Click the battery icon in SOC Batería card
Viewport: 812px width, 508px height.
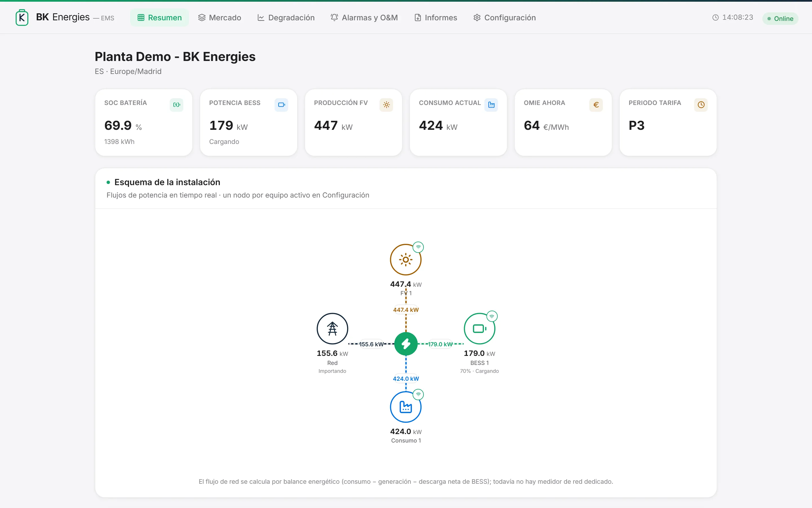(x=176, y=105)
